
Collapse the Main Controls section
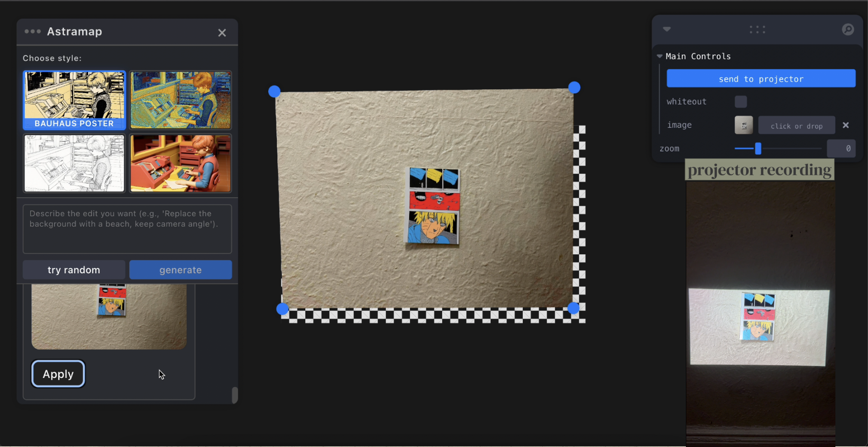click(x=660, y=56)
